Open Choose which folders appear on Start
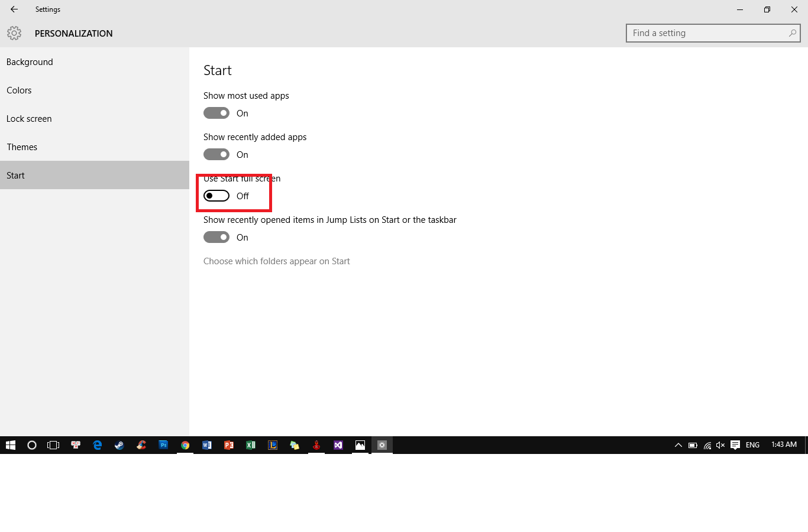The height and width of the screenshot is (532, 808). pos(276,261)
